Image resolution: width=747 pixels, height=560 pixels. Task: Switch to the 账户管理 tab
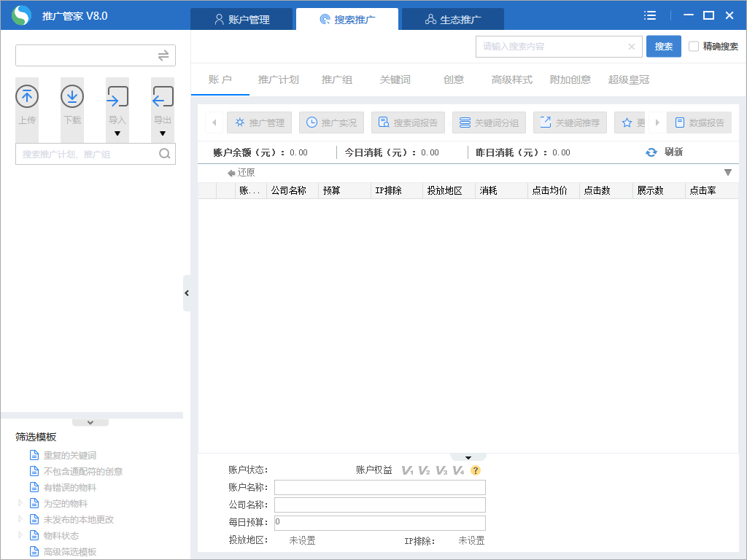pos(241,20)
